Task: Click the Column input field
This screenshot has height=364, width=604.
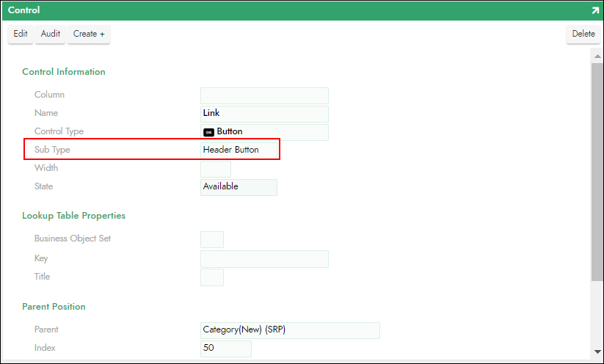Action: [264, 95]
